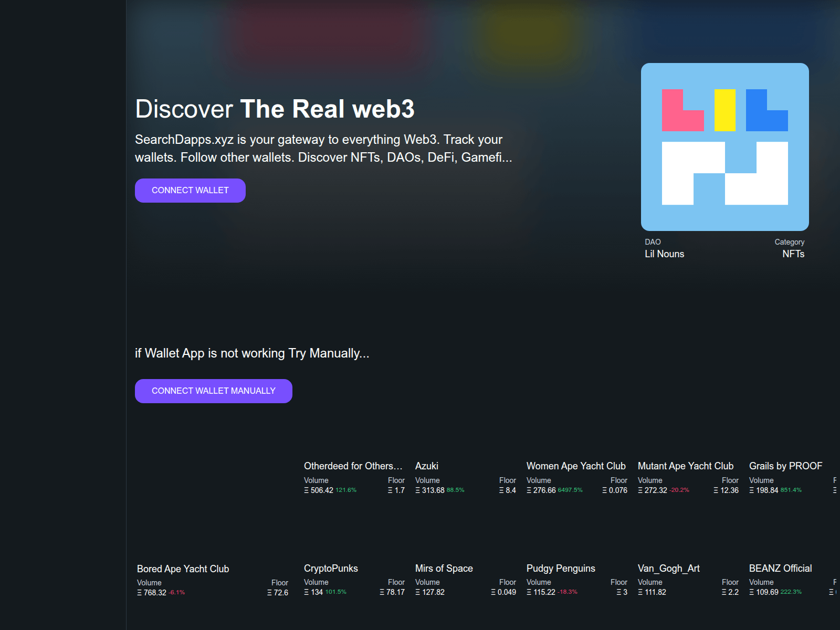The width and height of the screenshot is (840, 630).
Task: Open the CryptoPunks collection
Action: click(331, 569)
